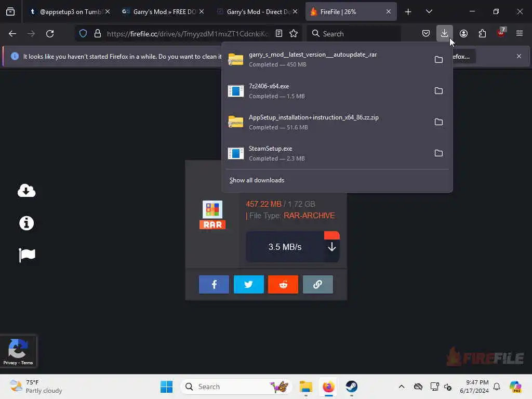This screenshot has width=532, height=399.
Task: Click the reCAPTCHA Terms link
Action: click(27, 363)
